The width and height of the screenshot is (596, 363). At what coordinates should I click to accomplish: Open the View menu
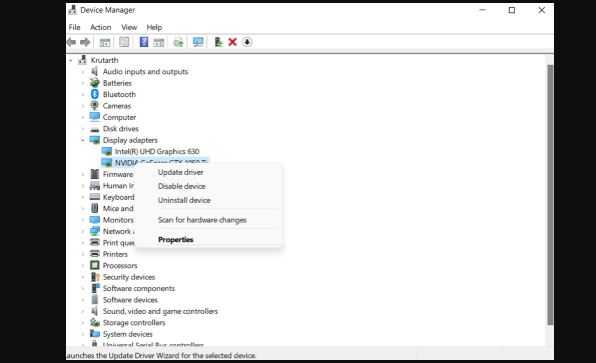[129, 27]
